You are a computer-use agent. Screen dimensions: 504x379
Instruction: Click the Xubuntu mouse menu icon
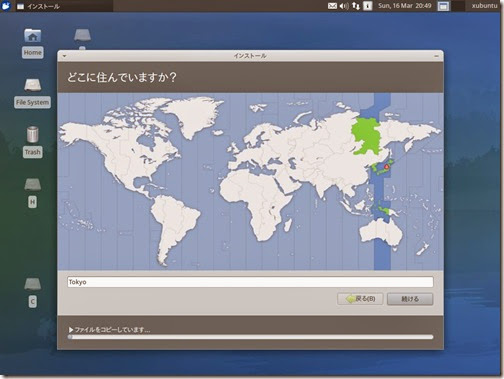[6, 6]
